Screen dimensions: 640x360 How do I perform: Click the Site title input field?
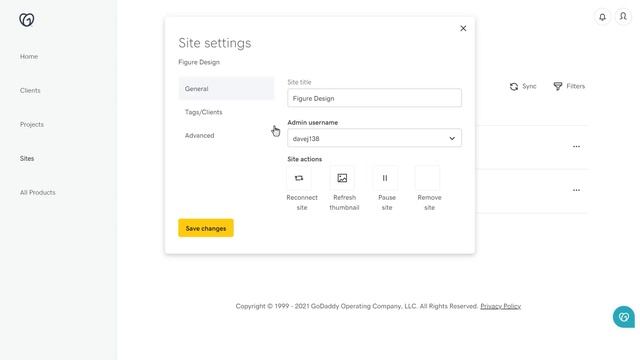tap(374, 98)
